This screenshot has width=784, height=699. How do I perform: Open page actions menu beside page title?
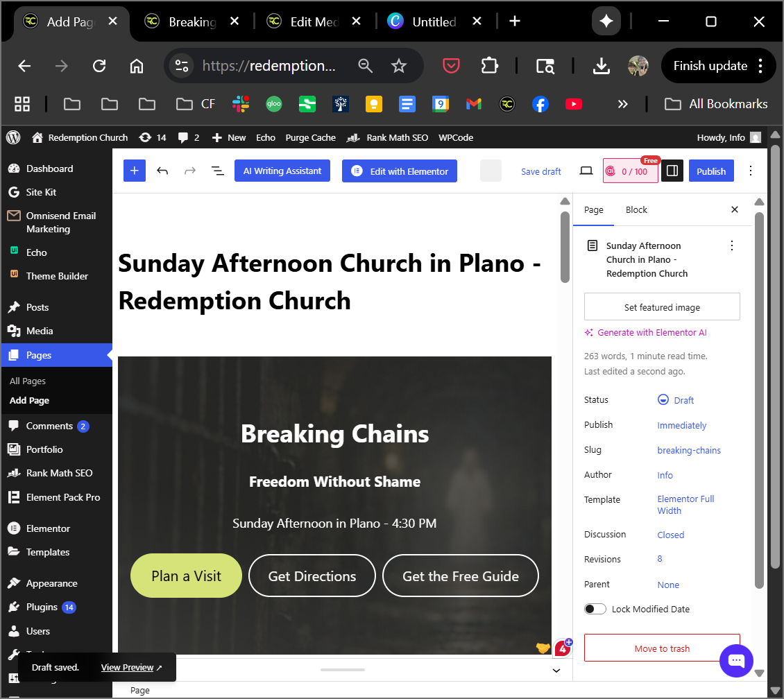[x=731, y=245]
